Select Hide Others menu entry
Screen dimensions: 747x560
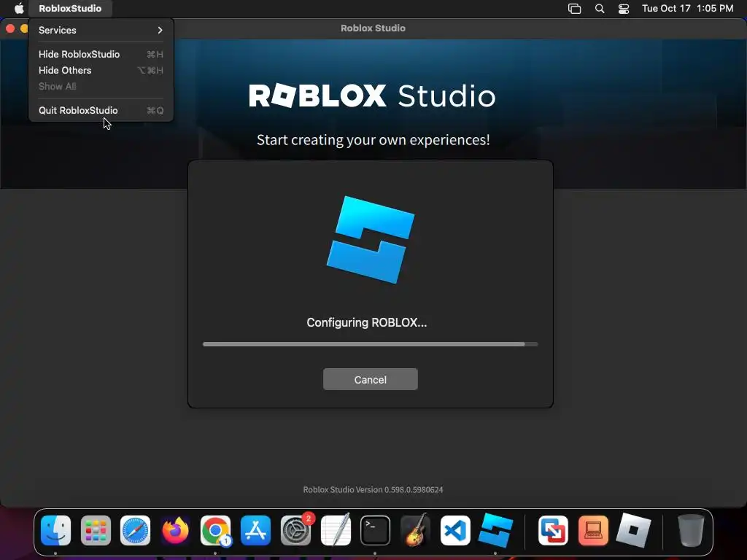click(101, 71)
